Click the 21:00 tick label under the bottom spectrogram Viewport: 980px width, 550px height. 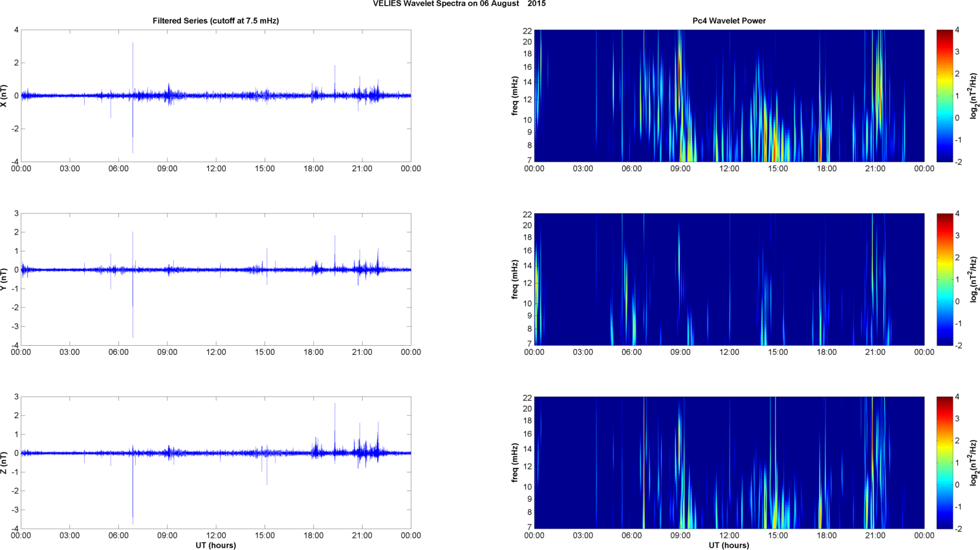pos(876,535)
